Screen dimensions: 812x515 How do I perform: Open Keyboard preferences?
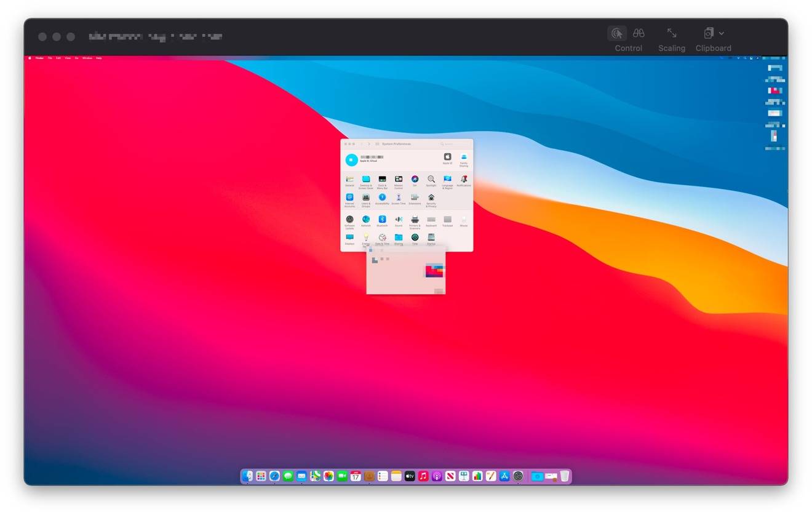tap(431, 222)
